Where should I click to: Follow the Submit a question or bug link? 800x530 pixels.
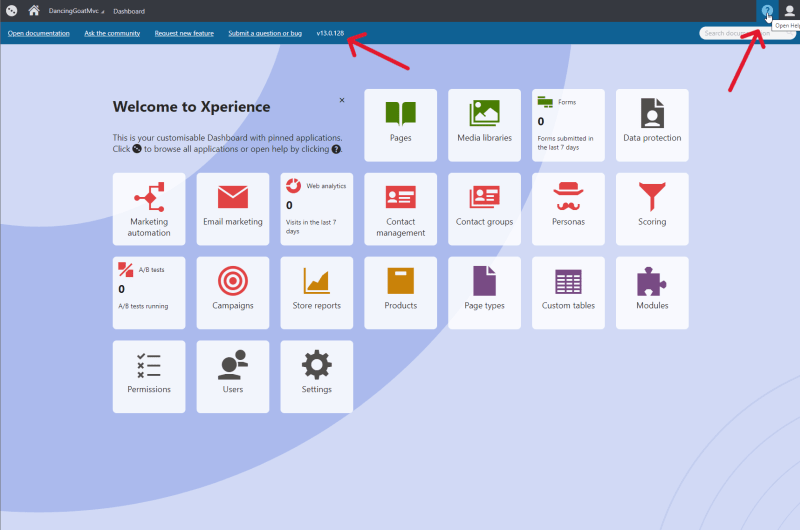click(x=265, y=33)
